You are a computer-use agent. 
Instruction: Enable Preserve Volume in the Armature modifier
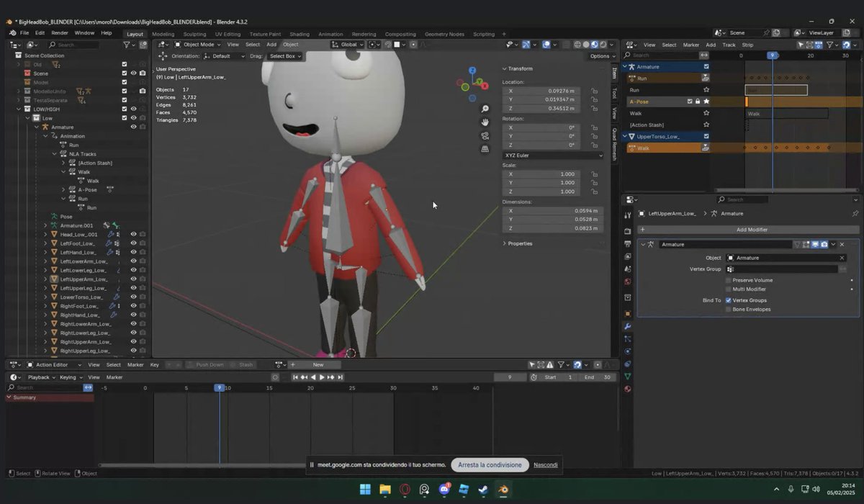click(728, 280)
